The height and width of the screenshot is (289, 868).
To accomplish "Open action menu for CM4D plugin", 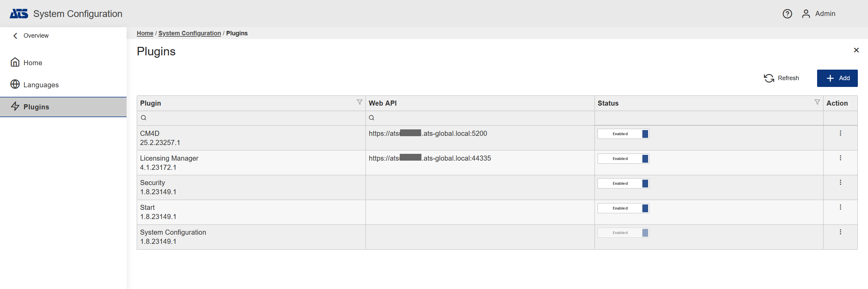I will pyautogui.click(x=840, y=133).
